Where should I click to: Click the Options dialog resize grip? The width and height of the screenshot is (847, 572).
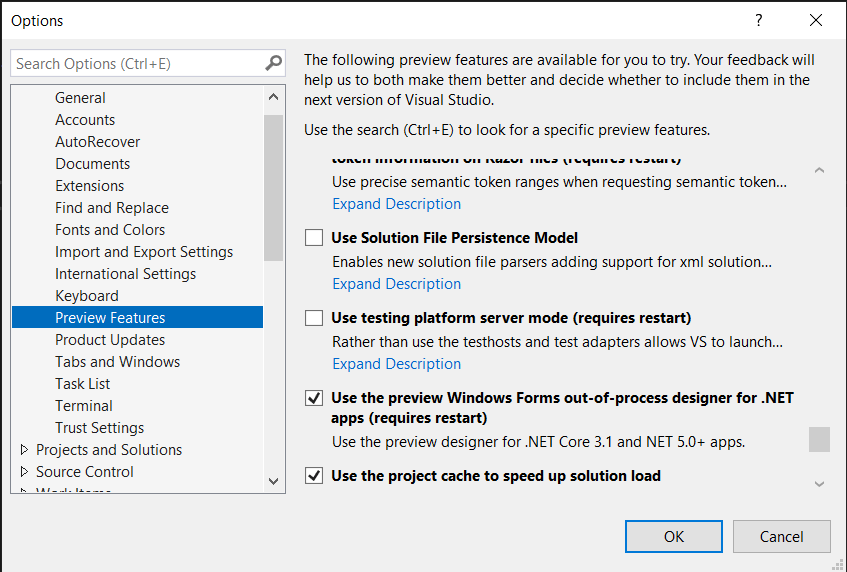pos(838,564)
